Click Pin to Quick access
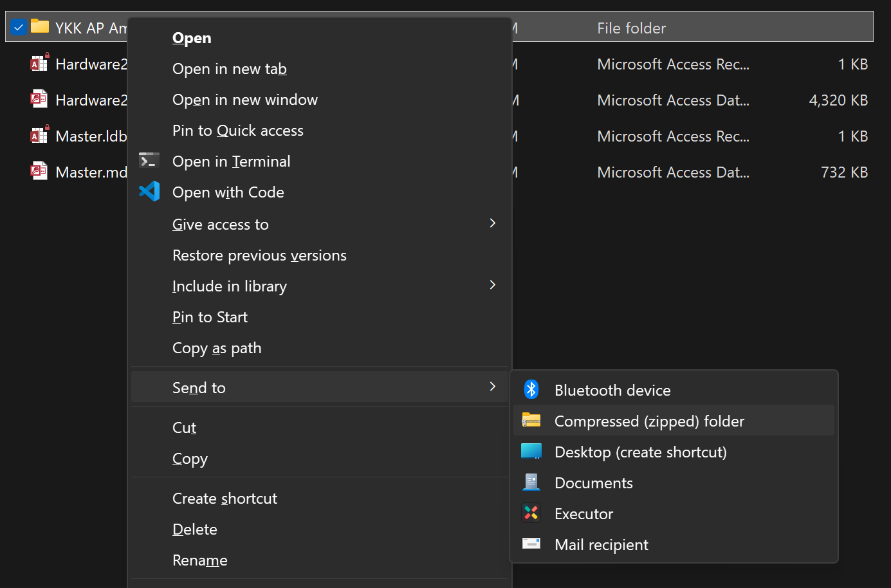891x588 pixels. point(237,130)
